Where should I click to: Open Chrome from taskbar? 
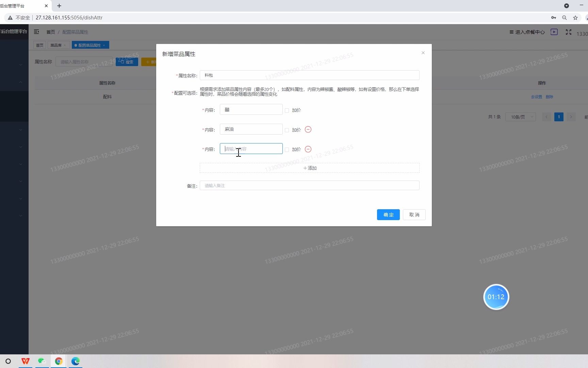pos(59,361)
